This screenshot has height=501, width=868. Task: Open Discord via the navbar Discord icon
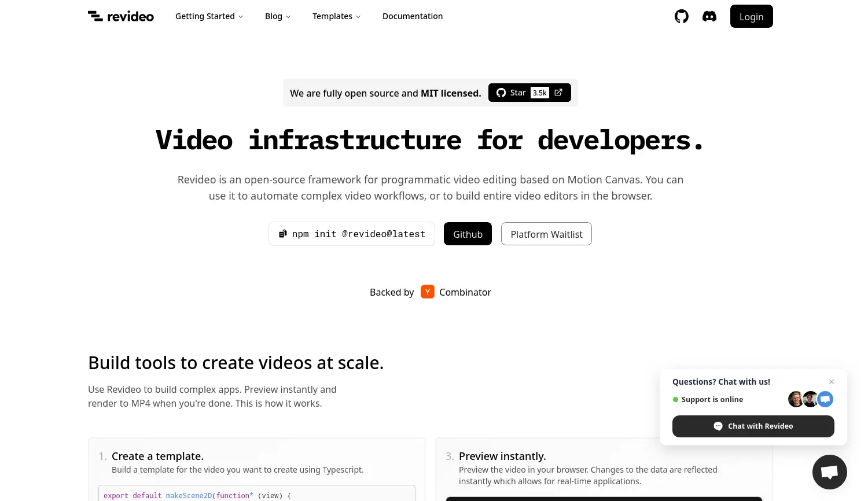(x=709, y=16)
